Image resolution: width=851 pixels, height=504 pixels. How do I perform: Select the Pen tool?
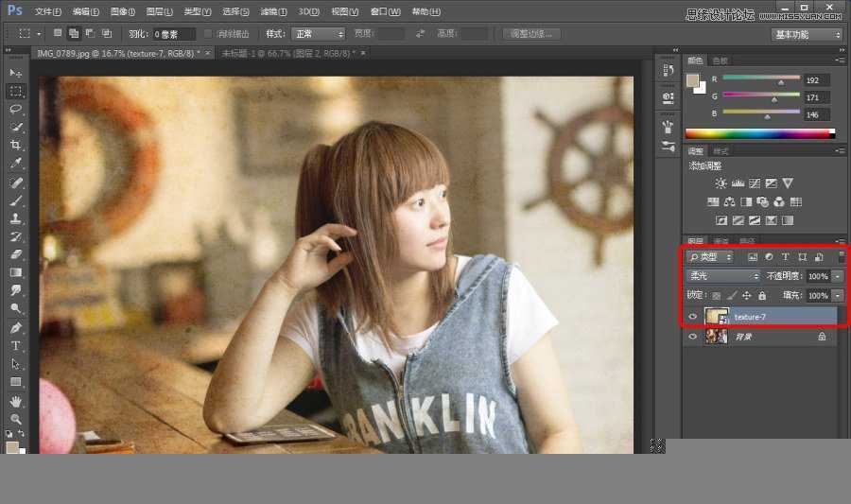pos(16,328)
